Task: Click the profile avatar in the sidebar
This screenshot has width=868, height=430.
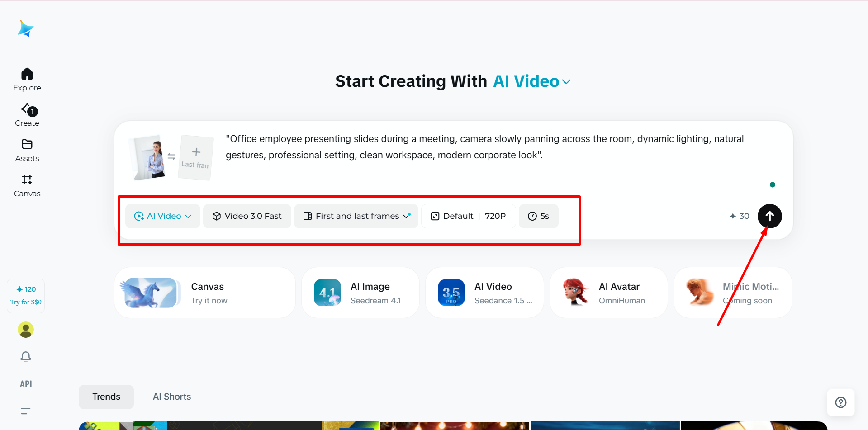Action: click(x=26, y=330)
